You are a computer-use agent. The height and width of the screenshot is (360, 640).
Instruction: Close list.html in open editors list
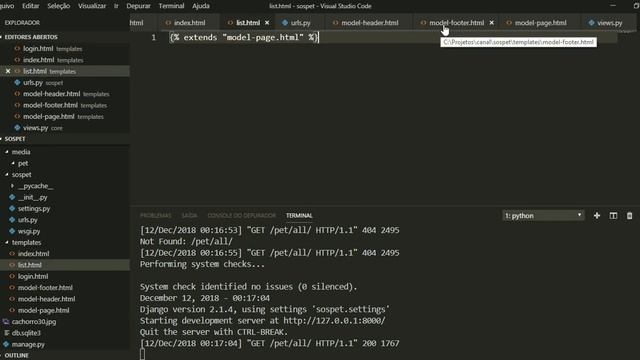[8, 71]
